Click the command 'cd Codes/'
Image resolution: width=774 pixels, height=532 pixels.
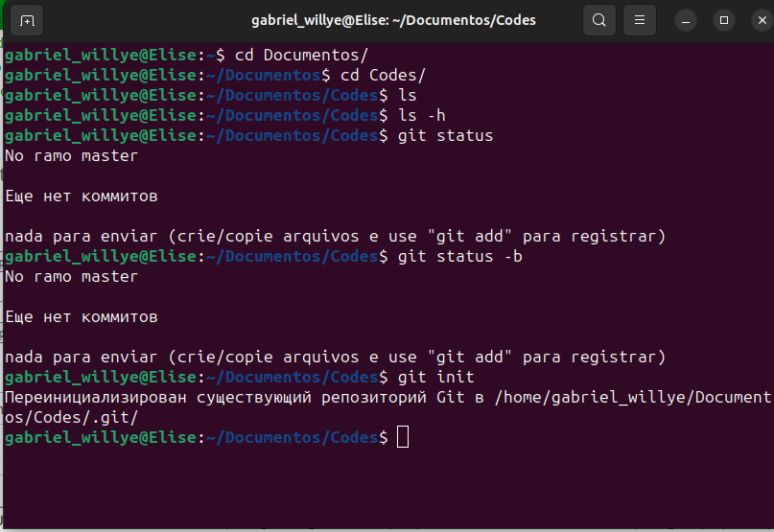383,75
